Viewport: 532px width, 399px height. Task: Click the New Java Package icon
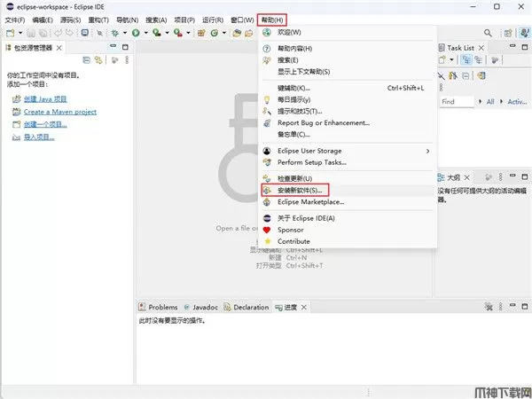[x=201, y=33]
